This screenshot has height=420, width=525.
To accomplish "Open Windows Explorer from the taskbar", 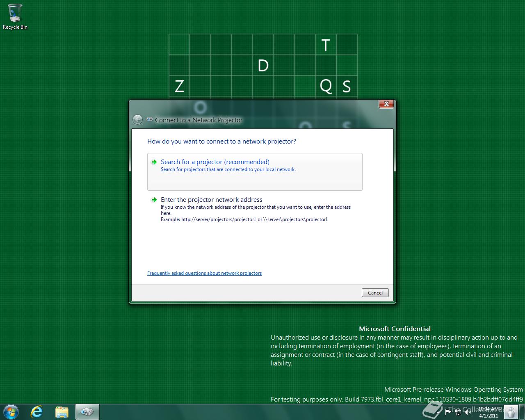I will 62,412.
